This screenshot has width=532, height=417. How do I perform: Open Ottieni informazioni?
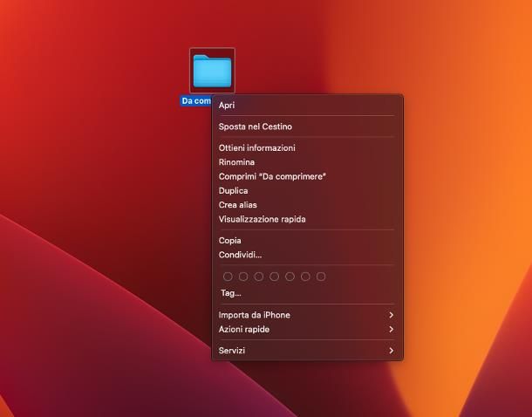pyautogui.click(x=307, y=148)
